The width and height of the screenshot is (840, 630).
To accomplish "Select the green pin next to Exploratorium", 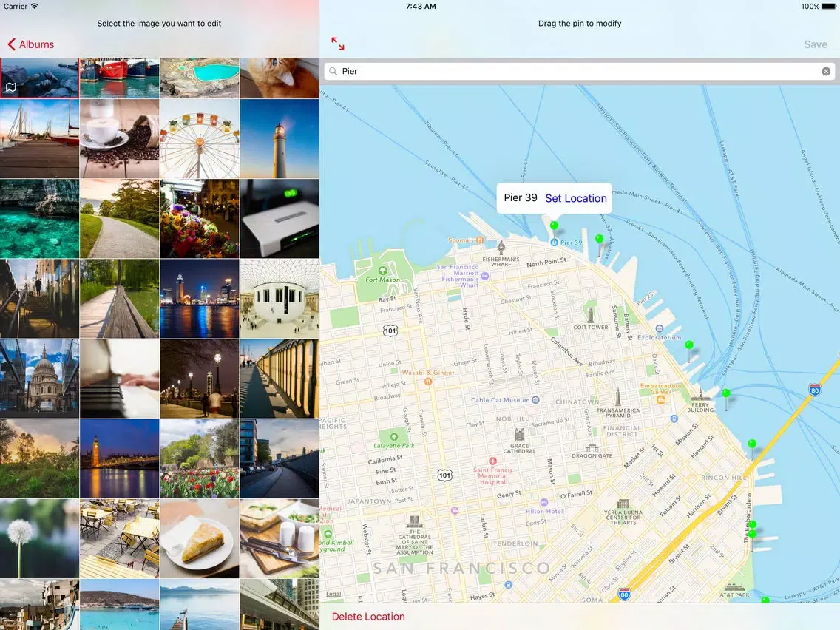I will click(x=689, y=345).
